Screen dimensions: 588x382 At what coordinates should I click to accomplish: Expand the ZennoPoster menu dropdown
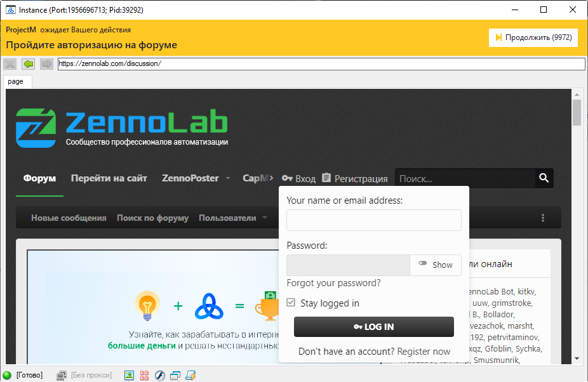tap(228, 179)
